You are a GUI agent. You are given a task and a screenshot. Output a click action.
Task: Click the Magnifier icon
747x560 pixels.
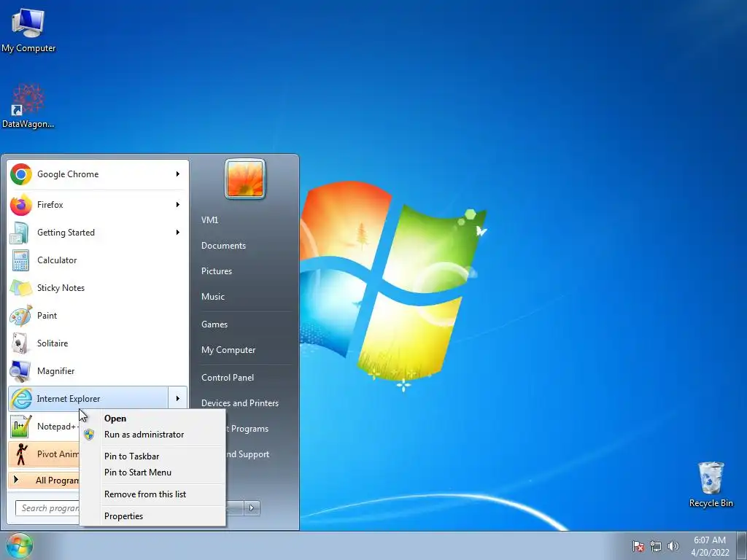pyautogui.click(x=20, y=371)
